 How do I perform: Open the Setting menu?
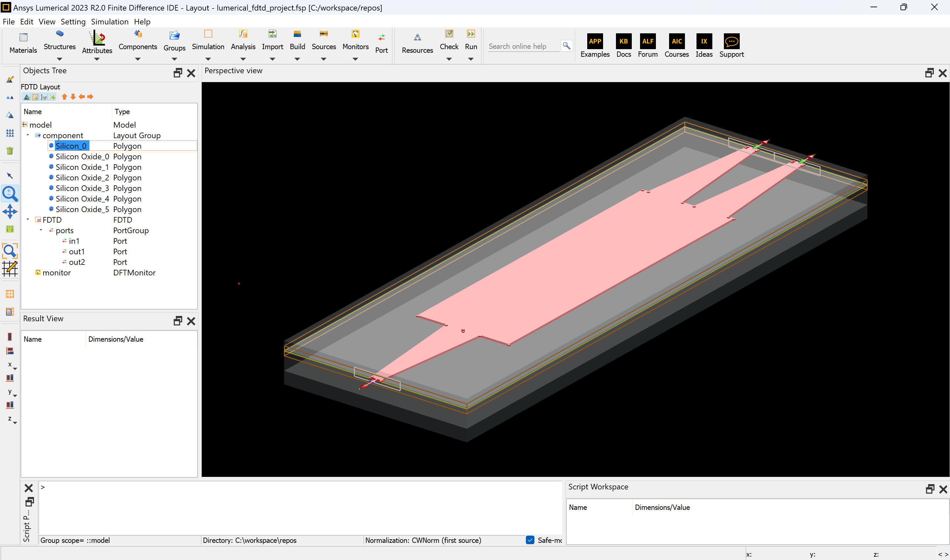tap(73, 21)
